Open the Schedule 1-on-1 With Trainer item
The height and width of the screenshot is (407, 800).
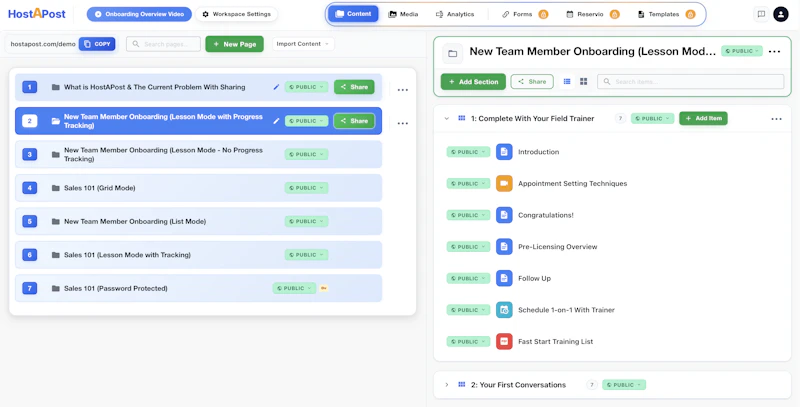pos(566,310)
